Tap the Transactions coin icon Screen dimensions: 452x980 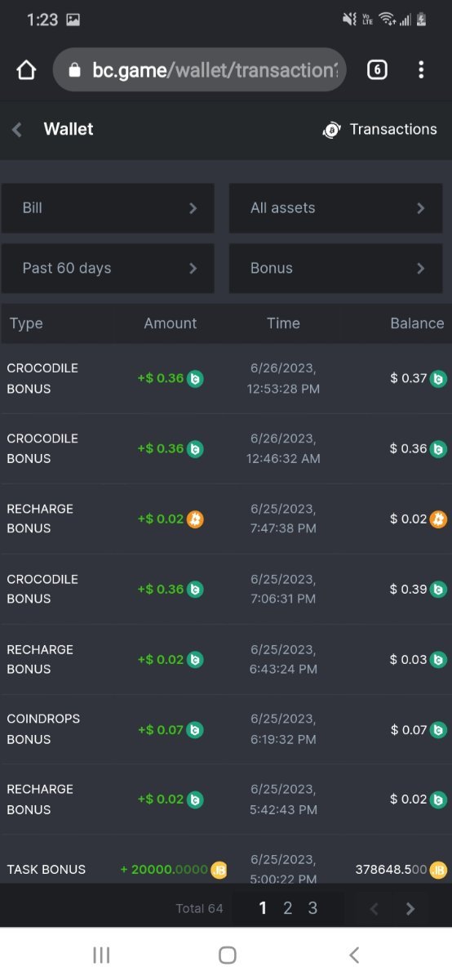click(x=331, y=130)
